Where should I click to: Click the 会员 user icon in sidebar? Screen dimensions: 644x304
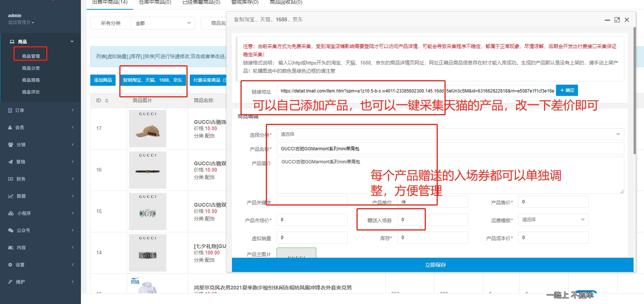pyautogui.click(x=10, y=128)
